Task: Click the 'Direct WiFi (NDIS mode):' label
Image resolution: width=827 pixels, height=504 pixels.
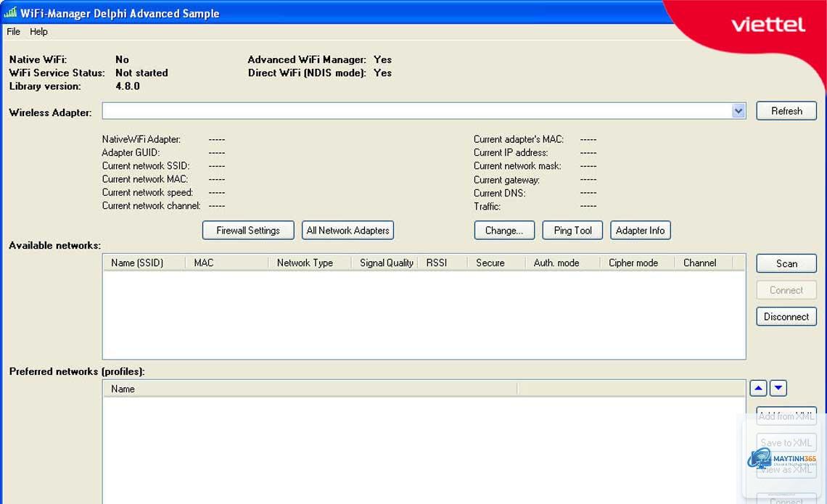Action: (x=307, y=73)
